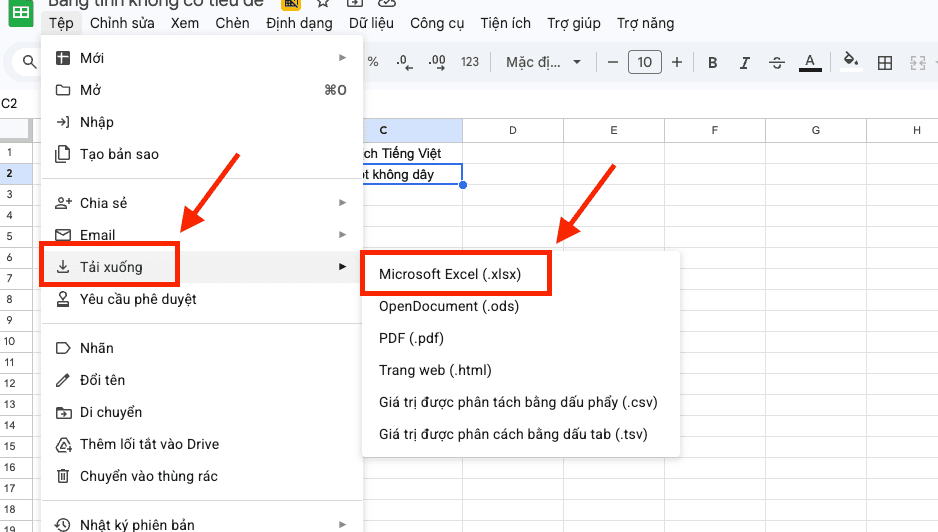Select Đổi tên rename option

[202, 380]
